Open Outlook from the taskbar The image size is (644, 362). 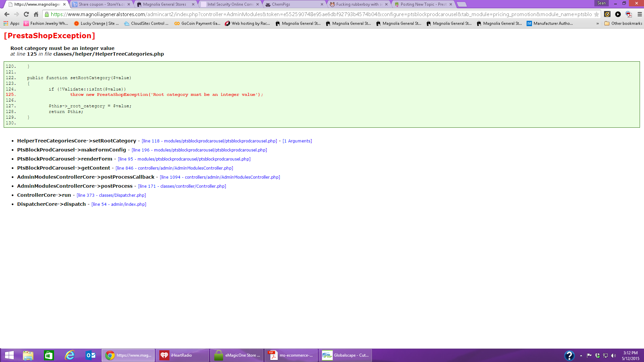[x=91, y=355]
